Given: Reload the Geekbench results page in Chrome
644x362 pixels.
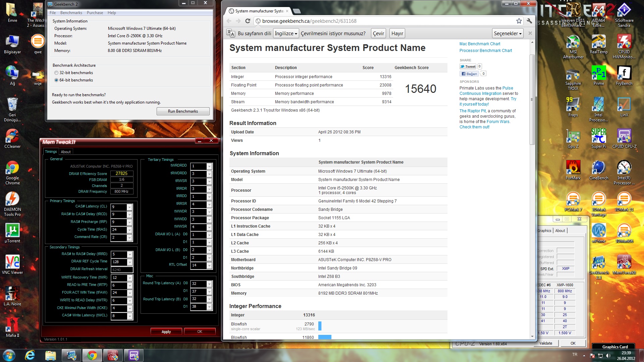Looking at the screenshot, I should [x=248, y=21].
